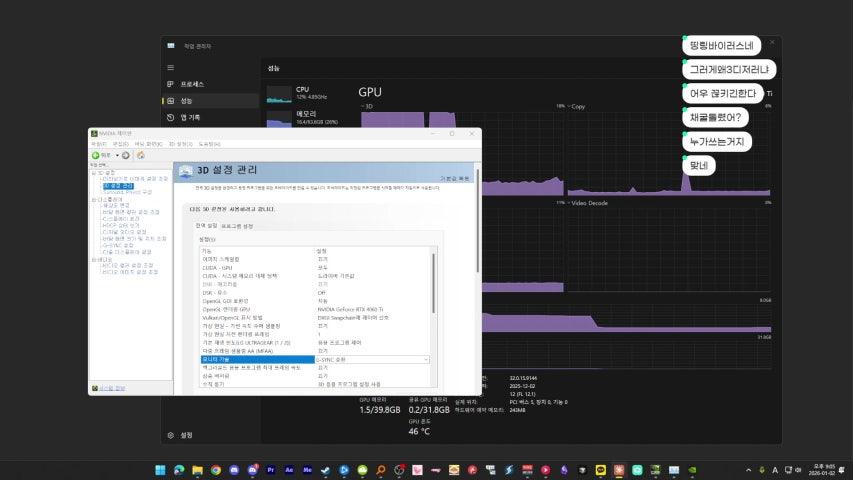
Task: Select CUDA - GPU settings row
Action: [x=316, y=268]
